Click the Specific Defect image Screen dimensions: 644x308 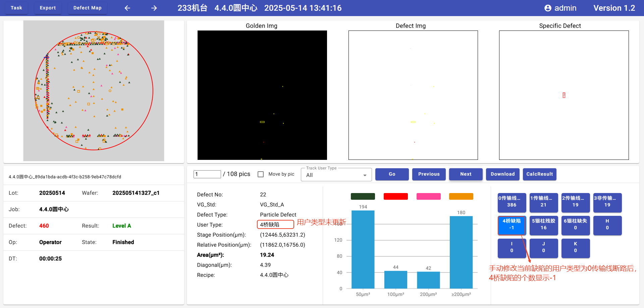tap(564, 95)
